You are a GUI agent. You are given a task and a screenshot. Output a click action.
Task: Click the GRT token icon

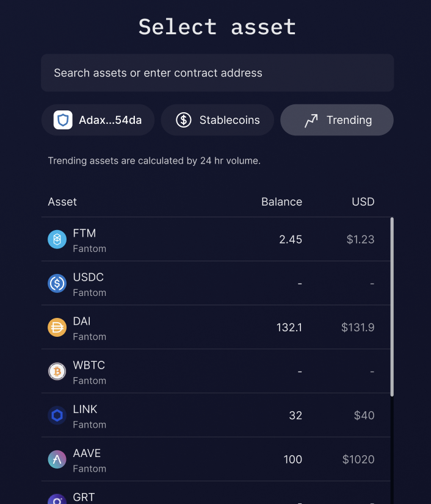(x=57, y=499)
